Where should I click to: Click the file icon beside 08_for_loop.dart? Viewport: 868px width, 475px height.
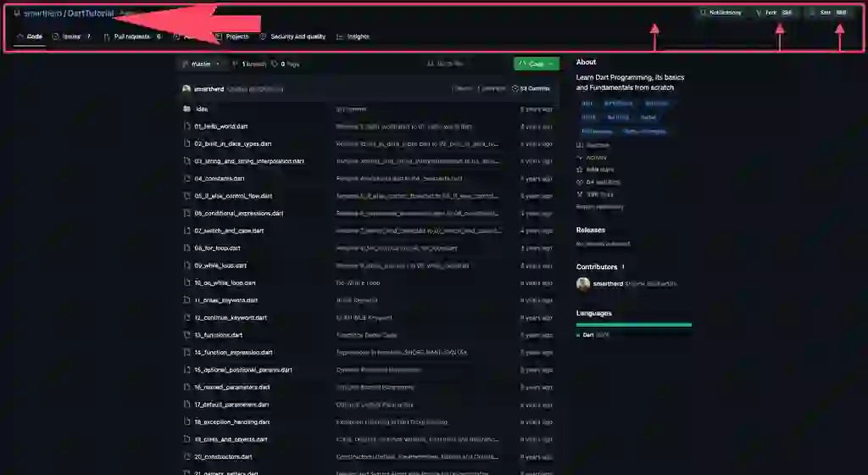[187, 248]
